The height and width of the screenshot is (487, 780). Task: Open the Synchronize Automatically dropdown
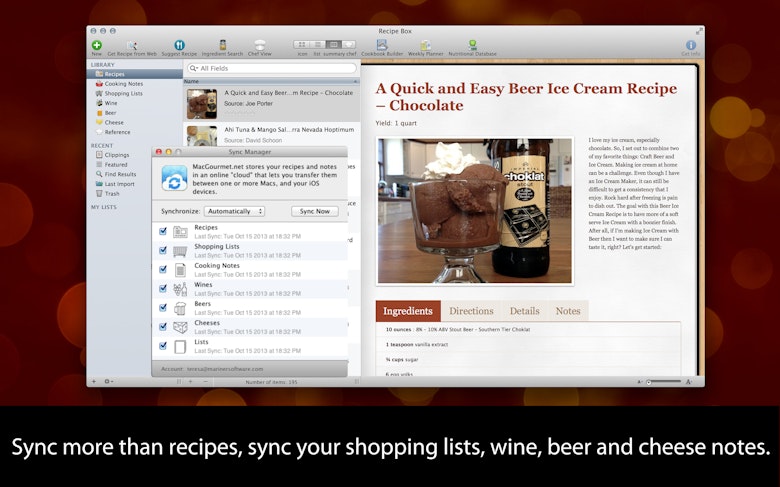pyautogui.click(x=234, y=211)
